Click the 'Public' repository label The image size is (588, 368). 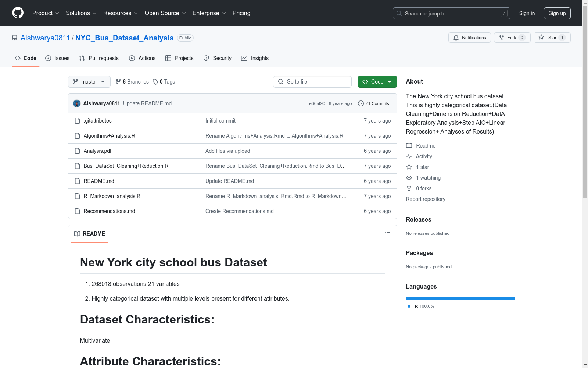185,38
